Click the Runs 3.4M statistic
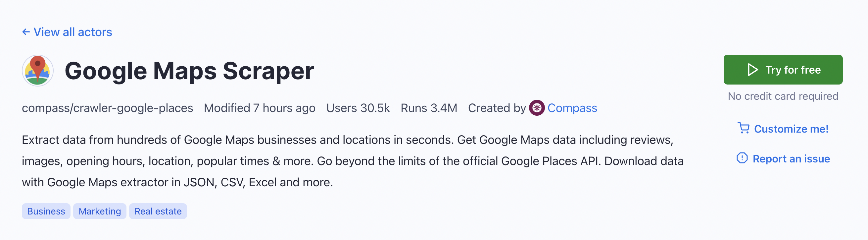Screen dimensions: 868x240 (429, 108)
